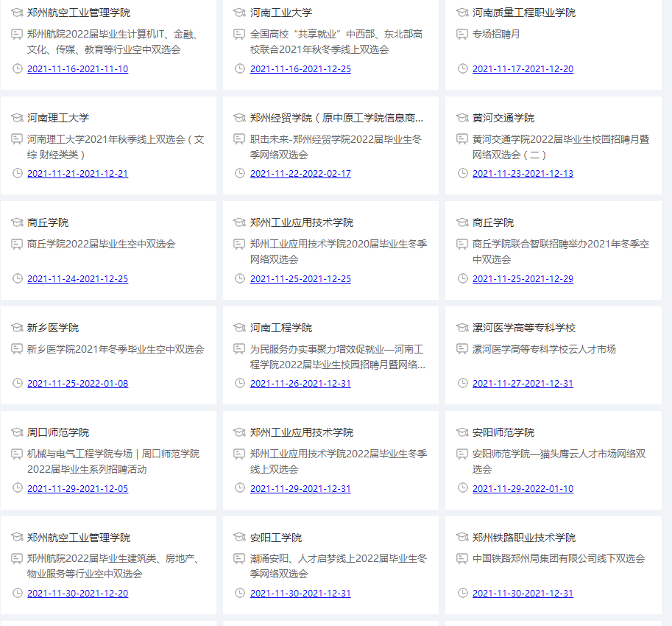Click graduation cap icon beside 新乡医学院
The width and height of the screenshot is (672, 626).
17,328
